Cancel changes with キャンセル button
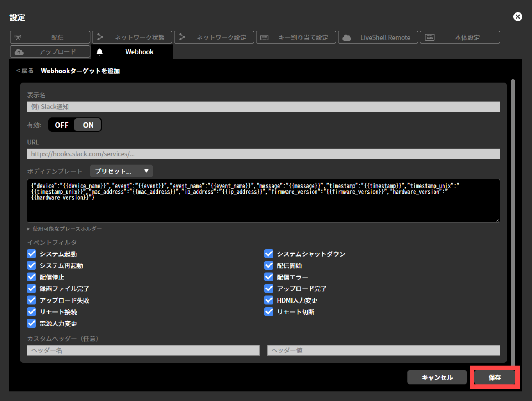Screen dimensions: 532x401 pyautogui.click(x=437, y=377)
